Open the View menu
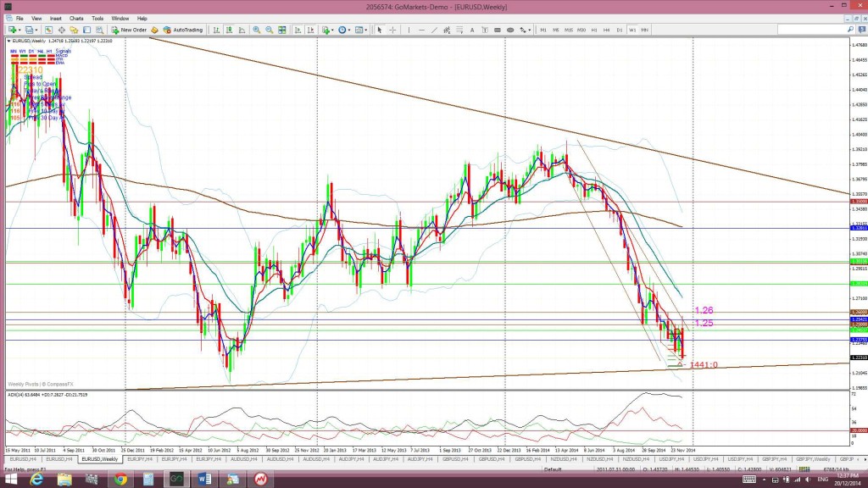The image size is (868, 488). click(36, 19)
